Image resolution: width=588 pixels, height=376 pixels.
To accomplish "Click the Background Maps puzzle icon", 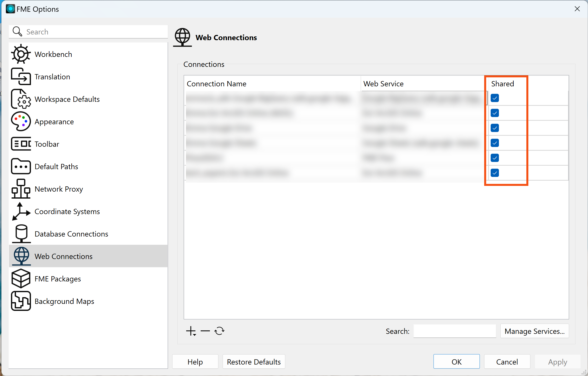I will (21, 301).
